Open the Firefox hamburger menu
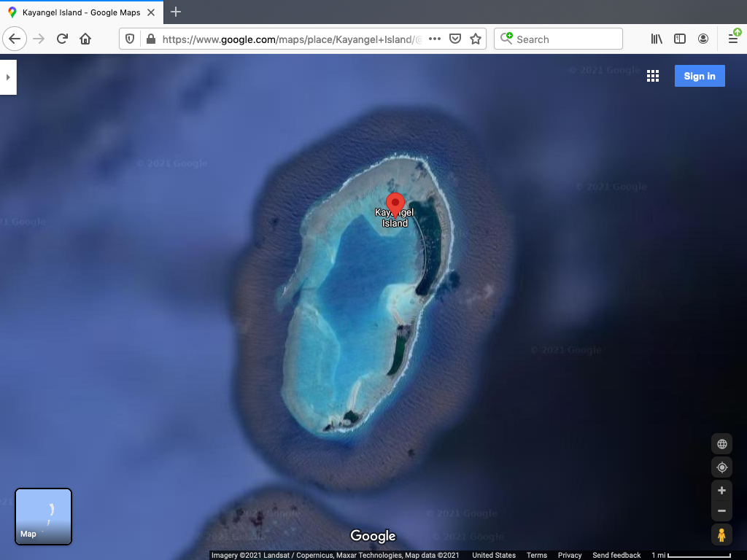The image size is (747, 560). (x=733, y=39)
